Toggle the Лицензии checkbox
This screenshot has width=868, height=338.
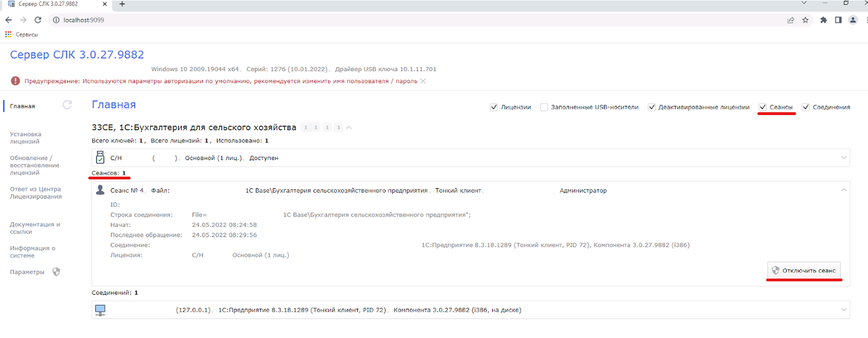pos(494,107)
